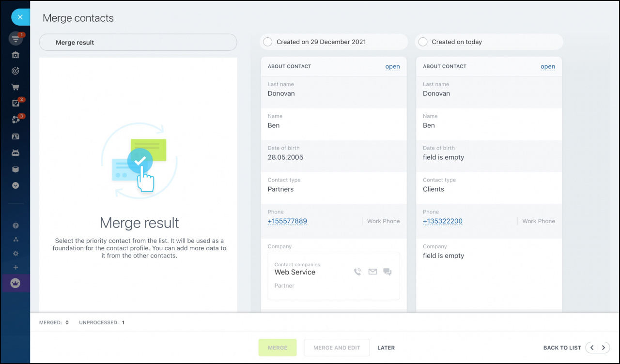This screenshot has width=620, height=364.
Task: Go to next duplicate with right arrow
Action: 604,348
